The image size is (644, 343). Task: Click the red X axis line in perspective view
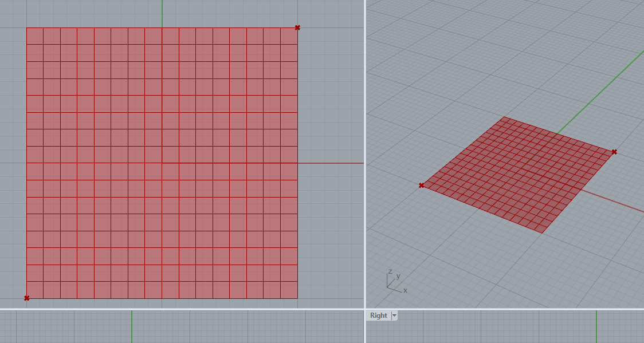[613, 201]
